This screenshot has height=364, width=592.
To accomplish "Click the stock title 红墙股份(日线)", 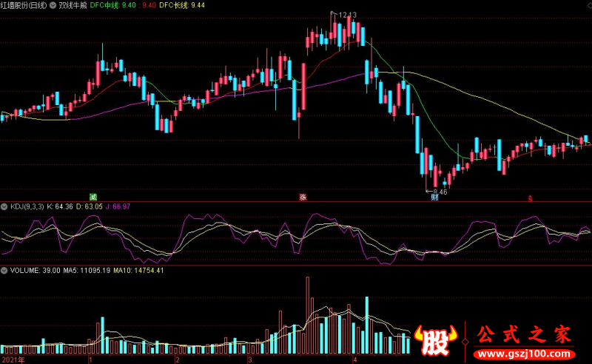I will (24, 5).
